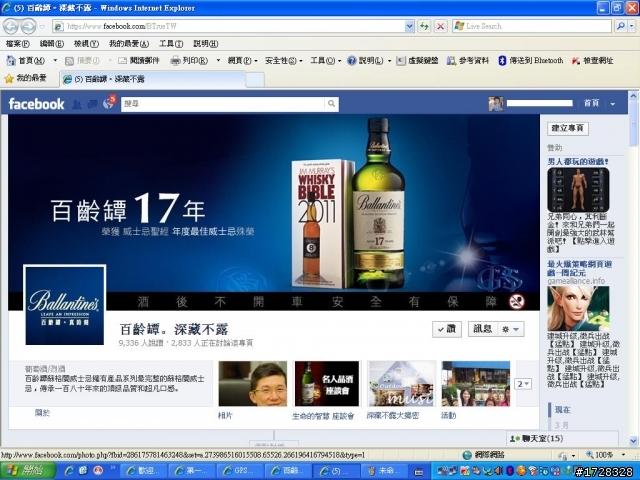Viewport: 640px width, 480px height.
Task: Open the Help (說明) menu in menu bar
Action: pos(205,44)
